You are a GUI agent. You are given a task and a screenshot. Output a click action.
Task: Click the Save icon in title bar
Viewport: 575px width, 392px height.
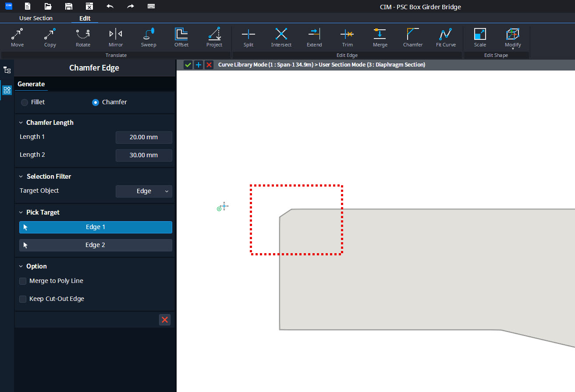pos(68,6)
